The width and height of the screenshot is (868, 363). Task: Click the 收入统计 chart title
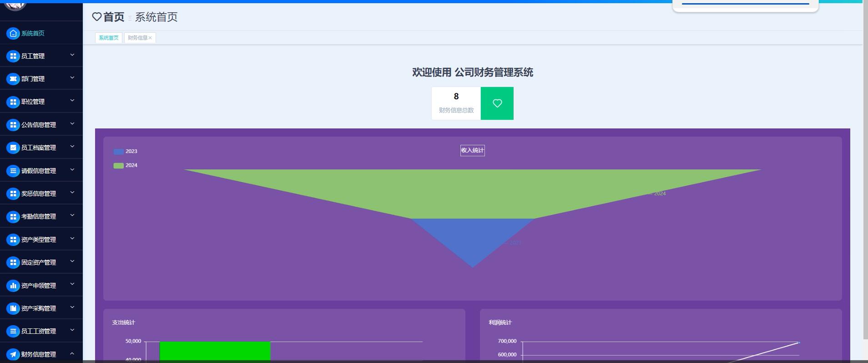(x=473, y=150)
